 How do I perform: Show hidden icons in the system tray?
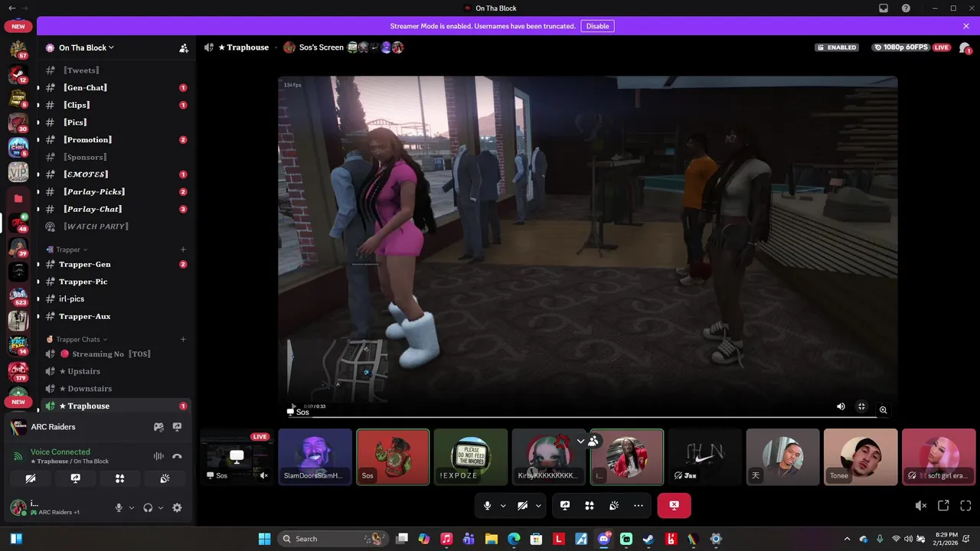pos(847,539)
